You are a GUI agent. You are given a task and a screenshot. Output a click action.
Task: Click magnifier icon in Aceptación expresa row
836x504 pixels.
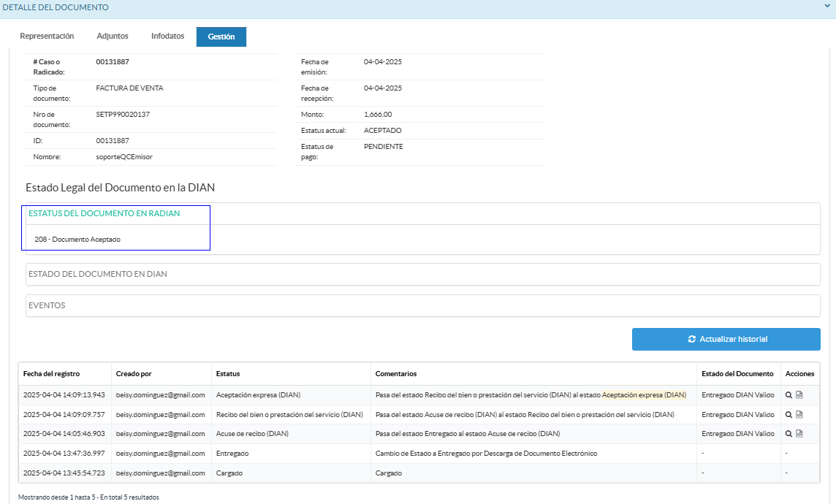point(789,394)
